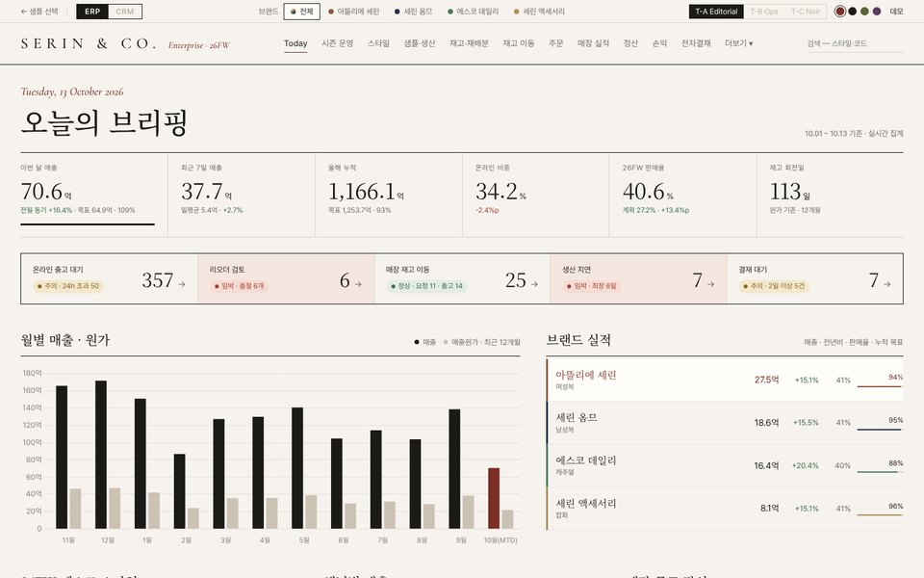
Task: Click 94% target progress bar
Action: (880, 386)
